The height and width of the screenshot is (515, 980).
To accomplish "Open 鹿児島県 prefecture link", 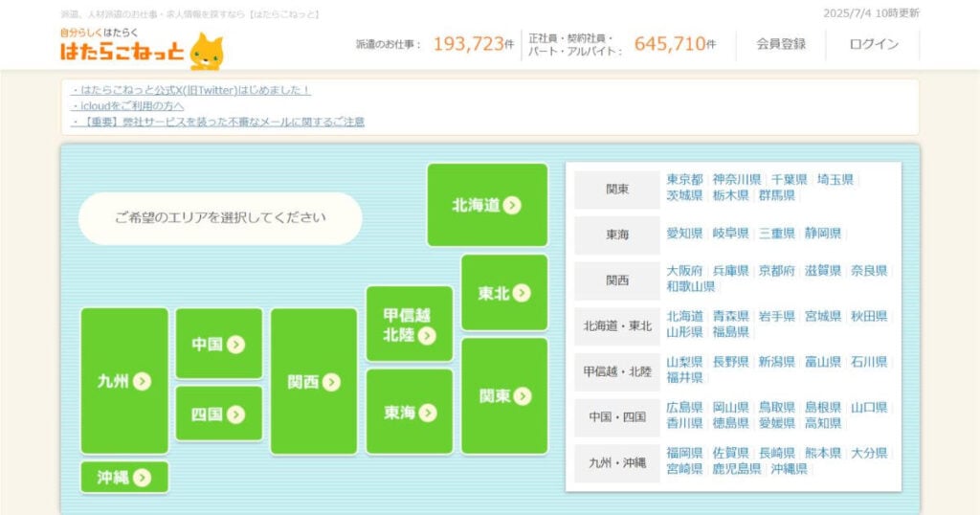I will [737, 469].
